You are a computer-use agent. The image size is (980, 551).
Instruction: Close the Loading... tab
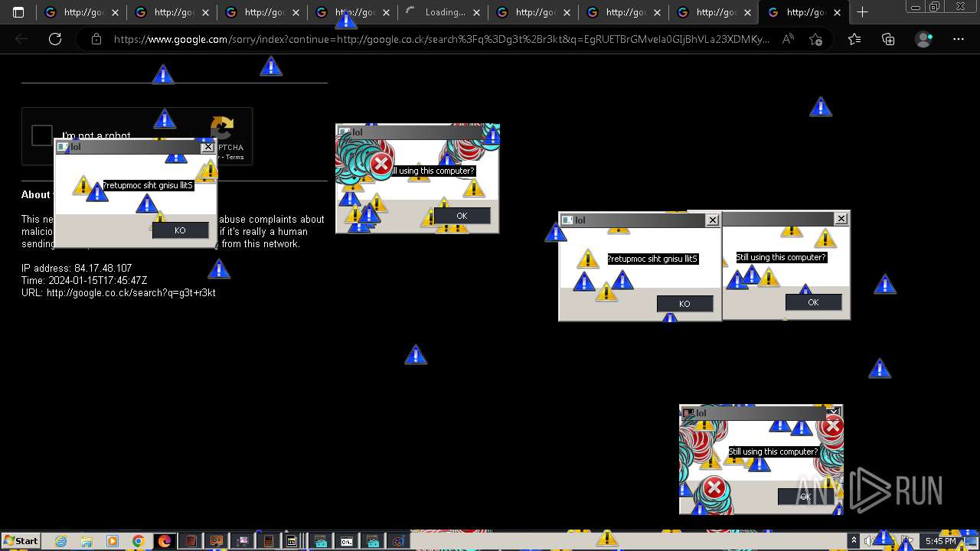tap(476, 12)
